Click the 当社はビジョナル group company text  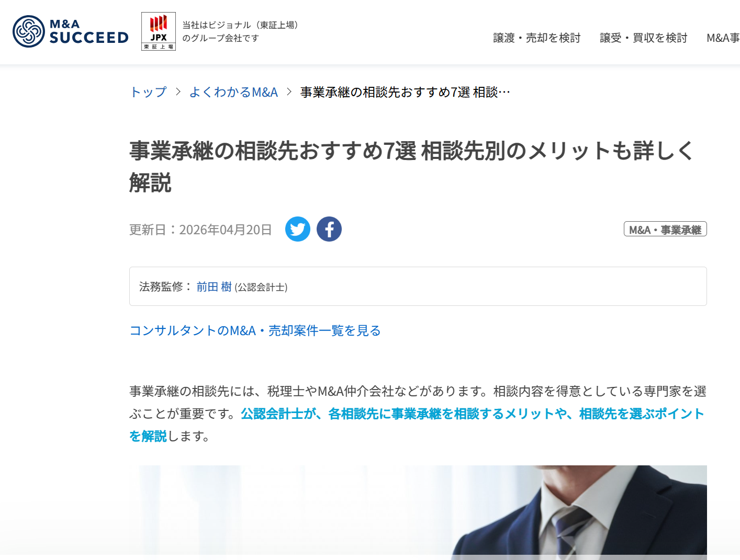pyautogui.click(x=240, y=31)
